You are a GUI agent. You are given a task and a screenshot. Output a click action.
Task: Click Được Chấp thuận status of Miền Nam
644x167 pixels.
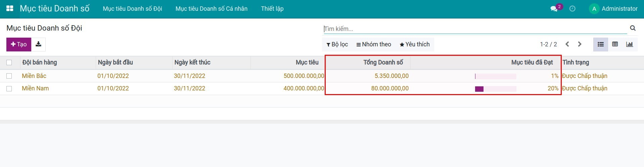(x=585, y=88)
